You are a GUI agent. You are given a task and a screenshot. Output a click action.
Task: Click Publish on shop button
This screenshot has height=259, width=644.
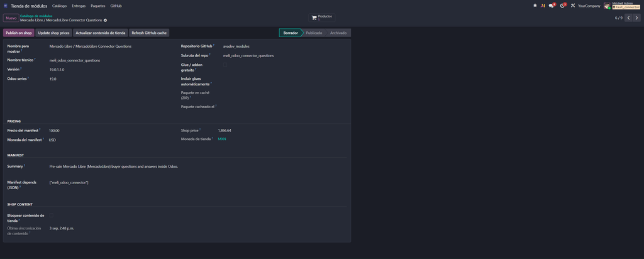(19, 33)
